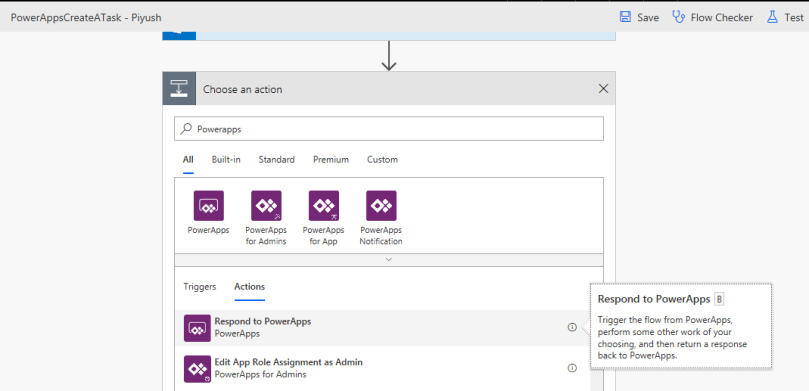Click Respond to PowerApps action icon

click(197, 328)
